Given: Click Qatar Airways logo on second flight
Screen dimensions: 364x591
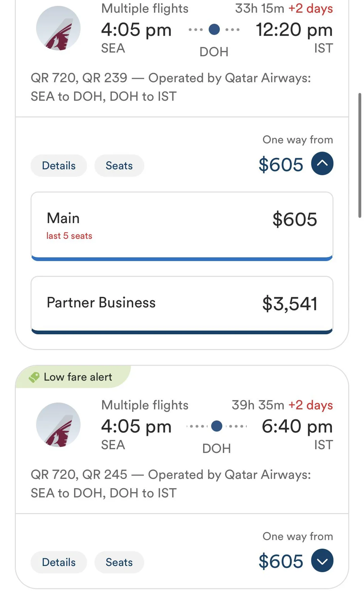Looking at the screenshot, I should [x=58, y=425].
